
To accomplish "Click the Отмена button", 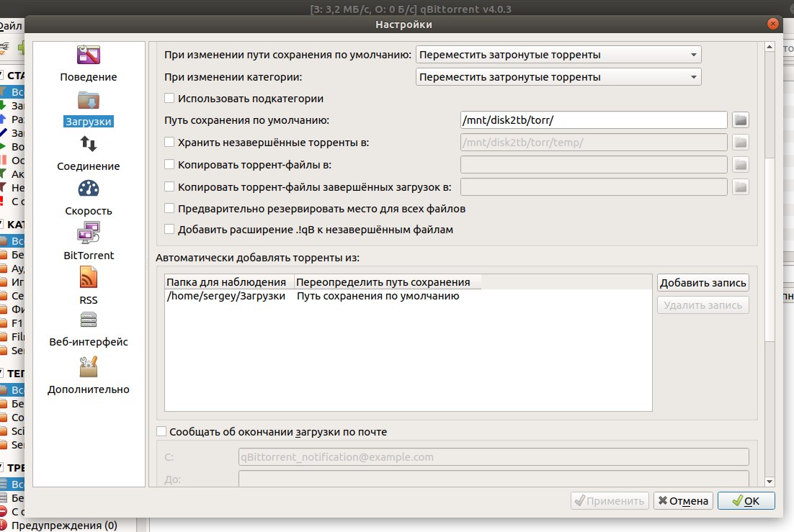I will click(x=683, y=500).
